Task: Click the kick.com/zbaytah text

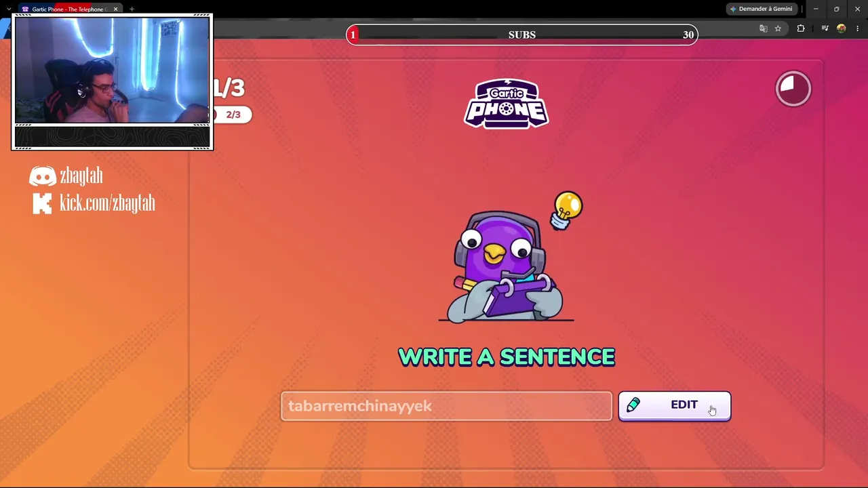Action: point(107,203)
